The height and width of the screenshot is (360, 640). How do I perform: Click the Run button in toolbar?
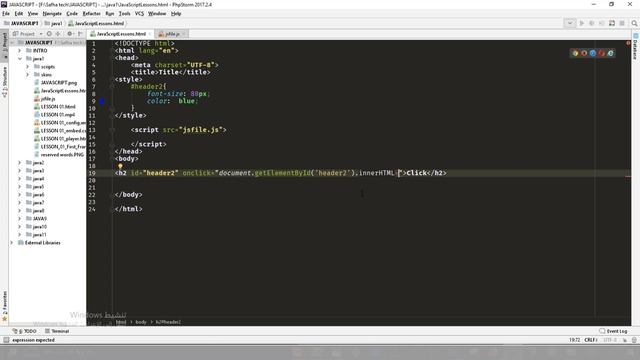coord(582,23)
